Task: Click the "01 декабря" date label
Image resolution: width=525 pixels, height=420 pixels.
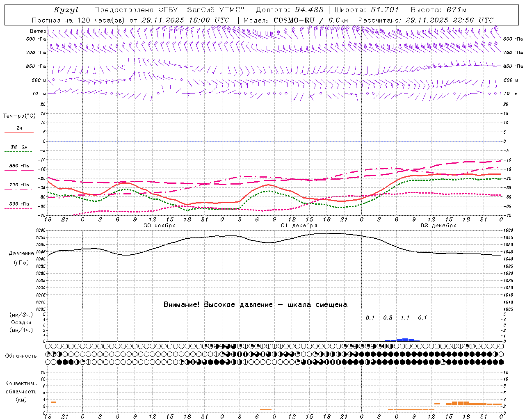Action: click(299, 226)
